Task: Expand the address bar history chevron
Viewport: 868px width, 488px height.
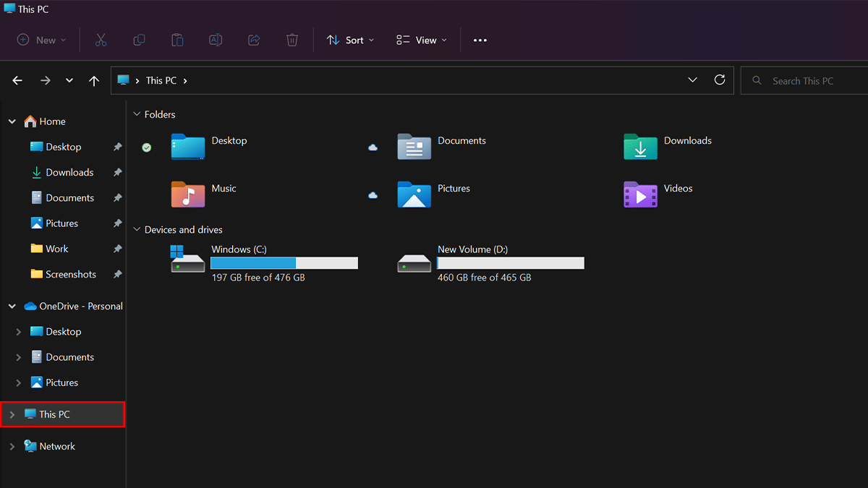Action: [692, 80]
